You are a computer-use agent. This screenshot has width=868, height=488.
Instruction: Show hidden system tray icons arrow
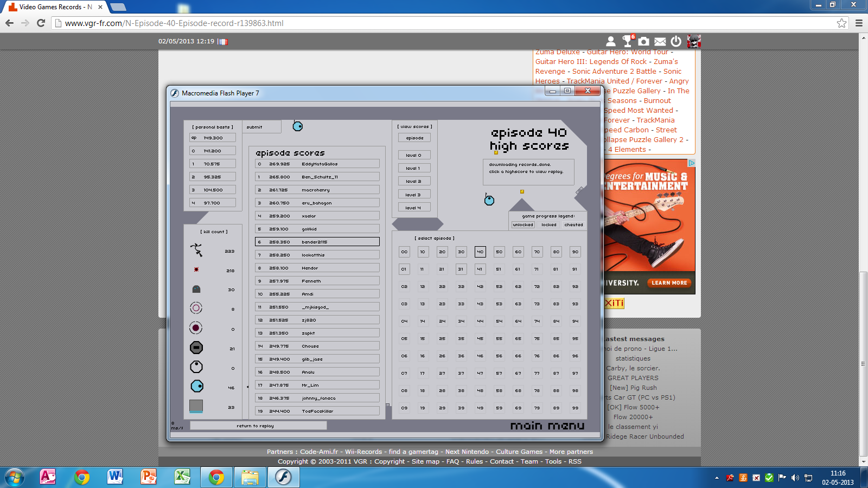[717, 478]
